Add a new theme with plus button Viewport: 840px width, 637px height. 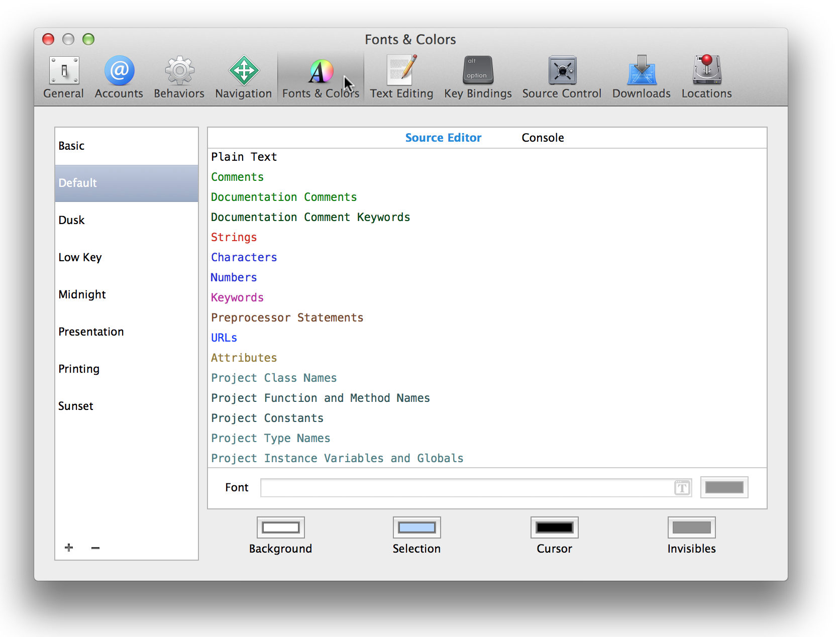(69, 548)
